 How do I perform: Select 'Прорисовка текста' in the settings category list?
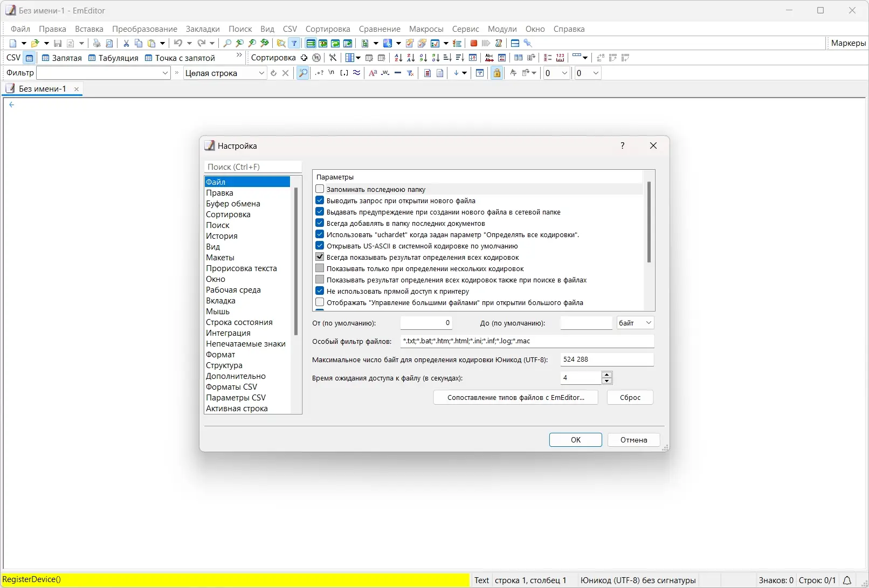coord(242,268)
